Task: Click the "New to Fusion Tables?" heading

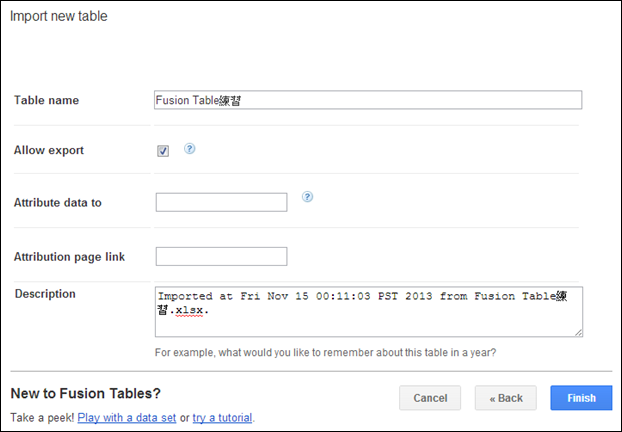Action: [x=84, y=395]
